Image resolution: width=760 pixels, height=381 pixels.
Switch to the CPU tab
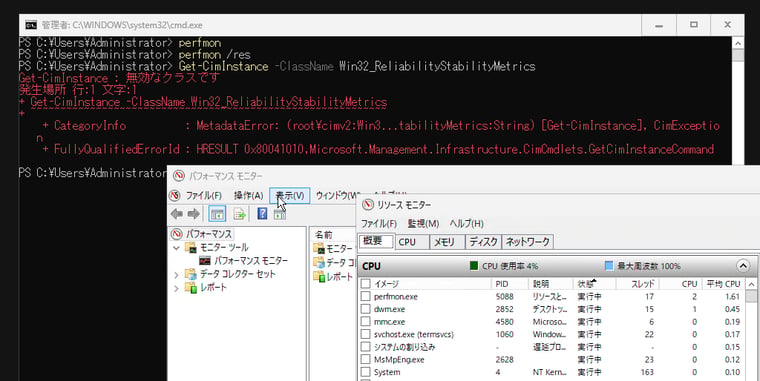click(412, 242)
